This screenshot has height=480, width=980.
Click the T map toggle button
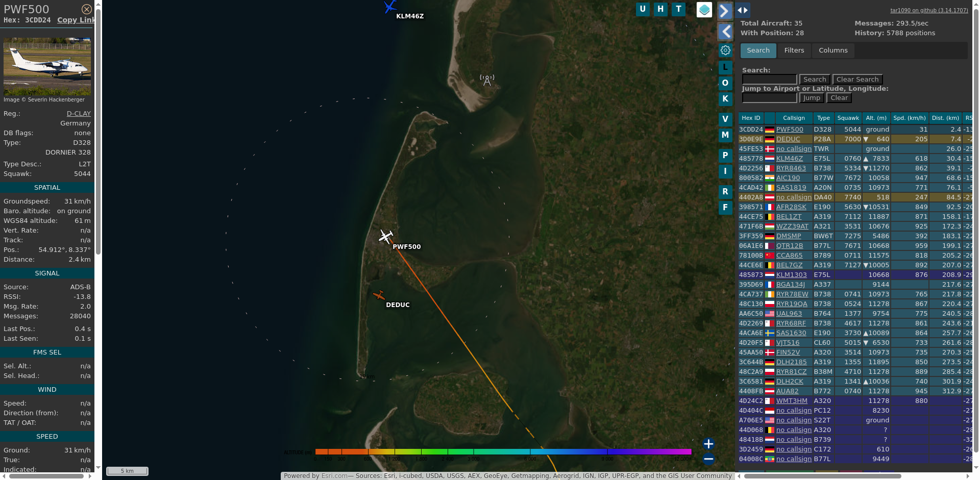(678, 9)
